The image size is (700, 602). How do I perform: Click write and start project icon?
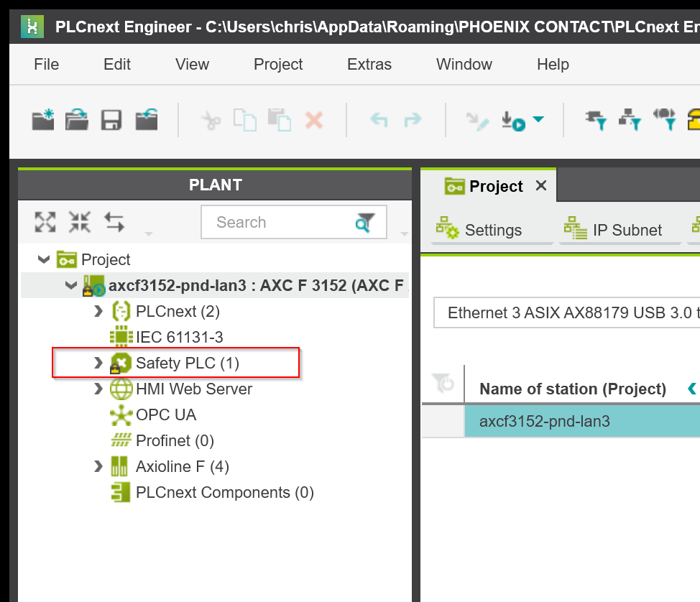pyautogui.click(x=513, y=121)
